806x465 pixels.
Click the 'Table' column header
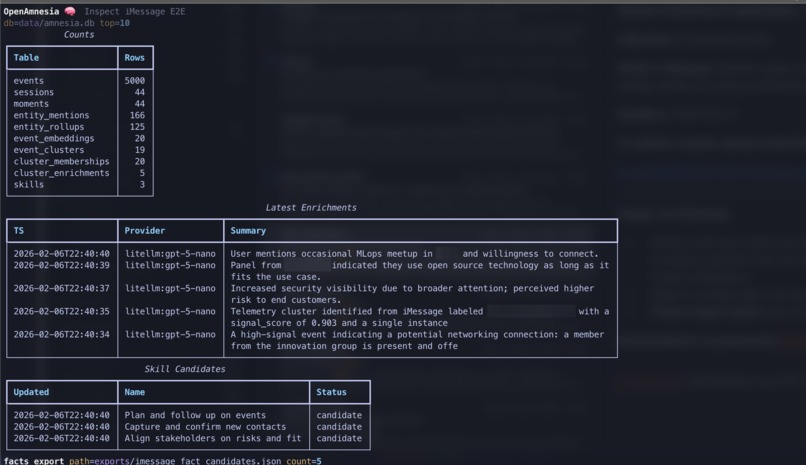(x=26, y=58)
